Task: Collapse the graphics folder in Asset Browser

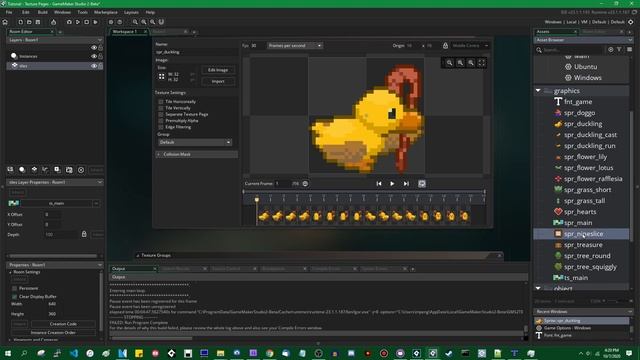Action: [538, 91]
